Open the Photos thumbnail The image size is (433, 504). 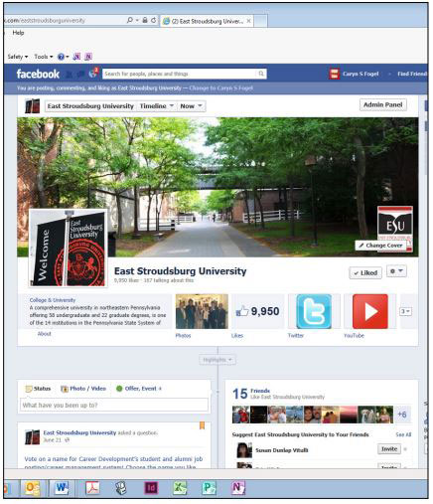tap(202, 311)
